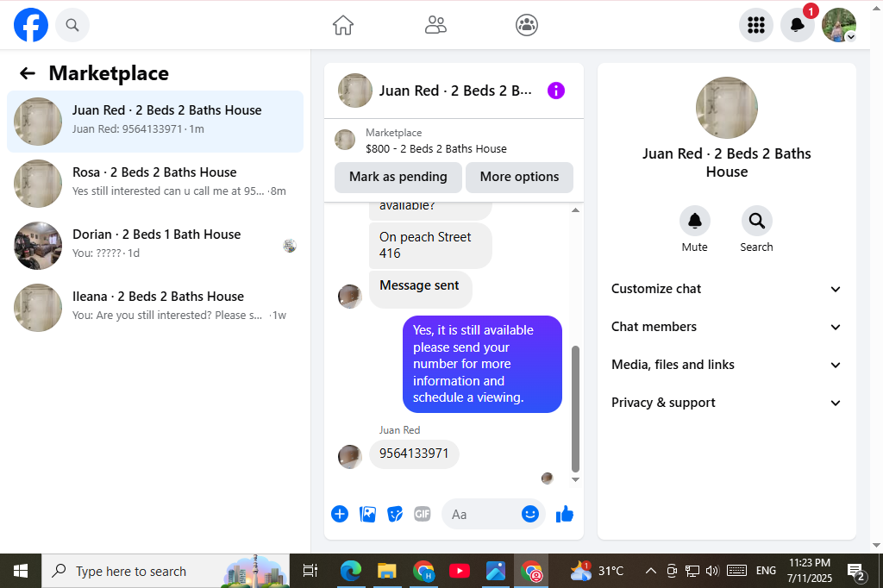Open Photos app in taskbar
Image resolution: width=883 pixels, height=588 pixels.
click(x=496, y=571)
